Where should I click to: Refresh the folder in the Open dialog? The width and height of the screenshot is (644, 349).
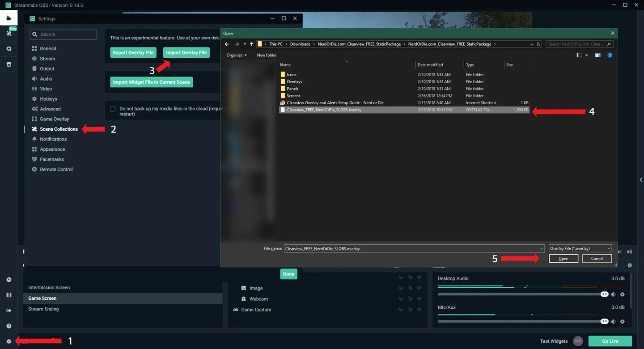(x=538, y=44)
